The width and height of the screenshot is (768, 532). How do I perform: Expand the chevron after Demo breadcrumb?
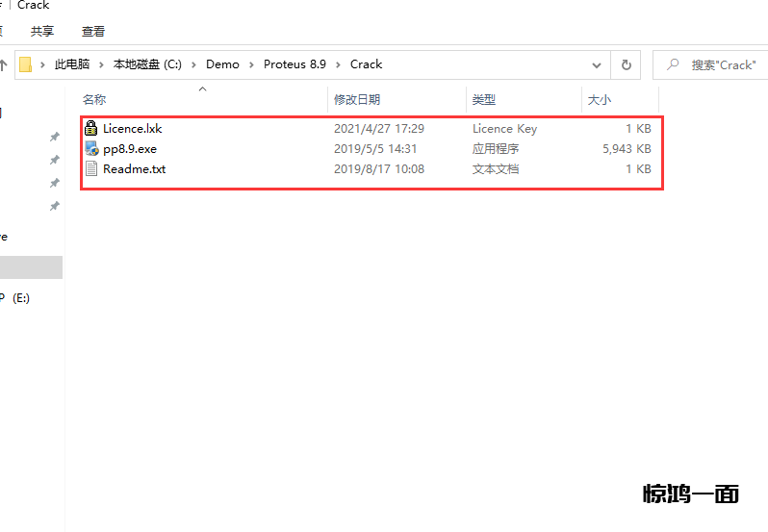coord(251,64)
